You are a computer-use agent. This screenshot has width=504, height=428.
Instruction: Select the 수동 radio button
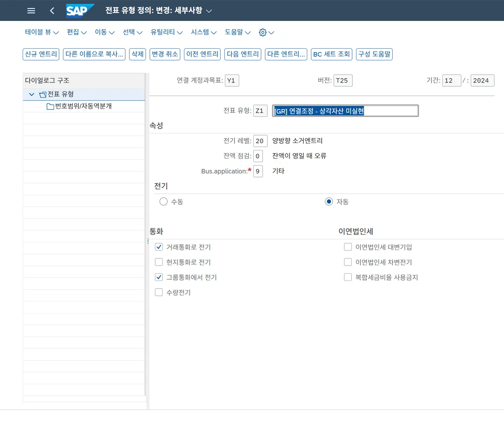pyautogui.click(x=163, y=202)
